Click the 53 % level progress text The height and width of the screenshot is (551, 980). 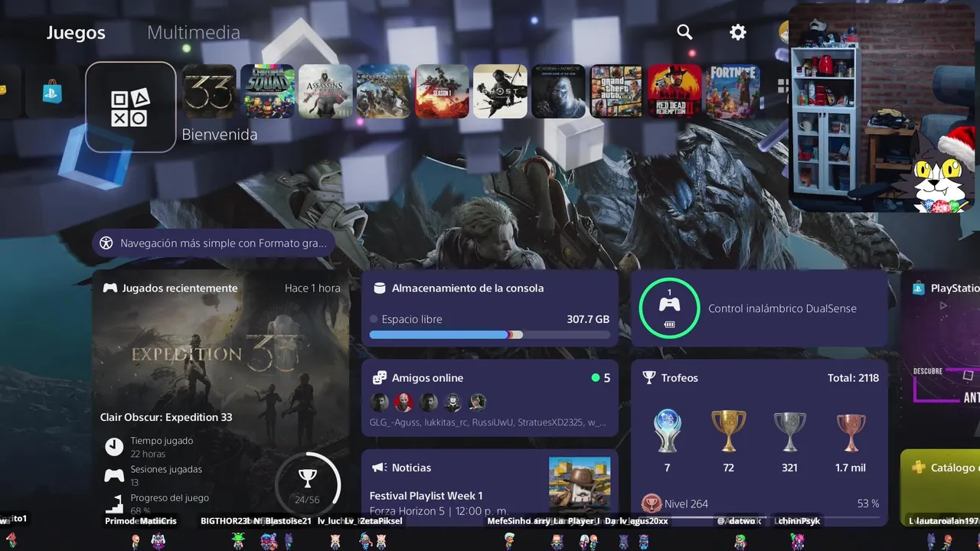868,504
